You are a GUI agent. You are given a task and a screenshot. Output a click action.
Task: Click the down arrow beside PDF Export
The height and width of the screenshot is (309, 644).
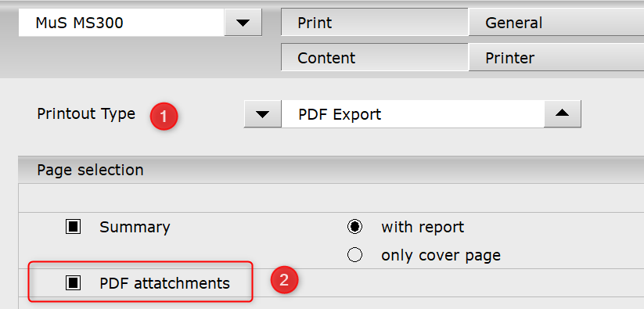tap(262, 113)
